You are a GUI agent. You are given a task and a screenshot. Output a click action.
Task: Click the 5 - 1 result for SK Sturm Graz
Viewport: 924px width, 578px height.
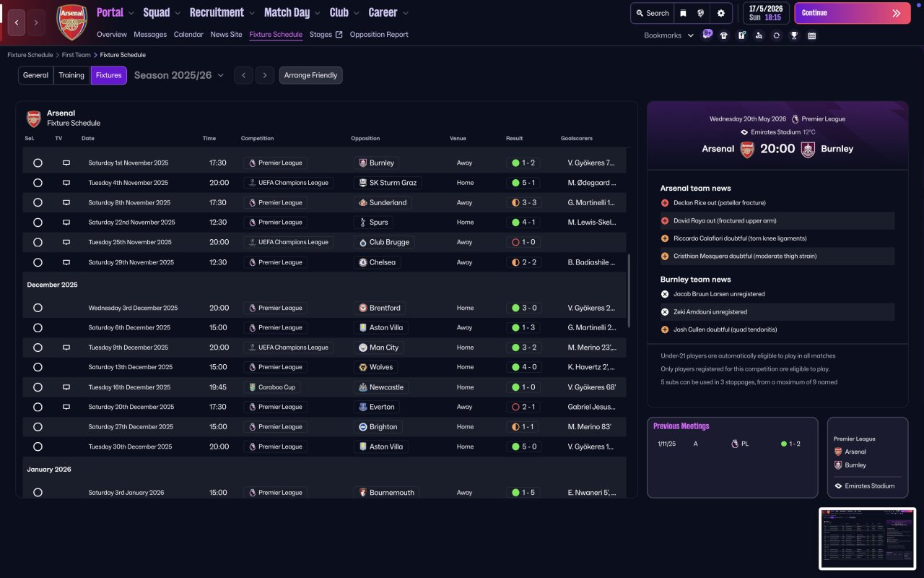point(524,183)
